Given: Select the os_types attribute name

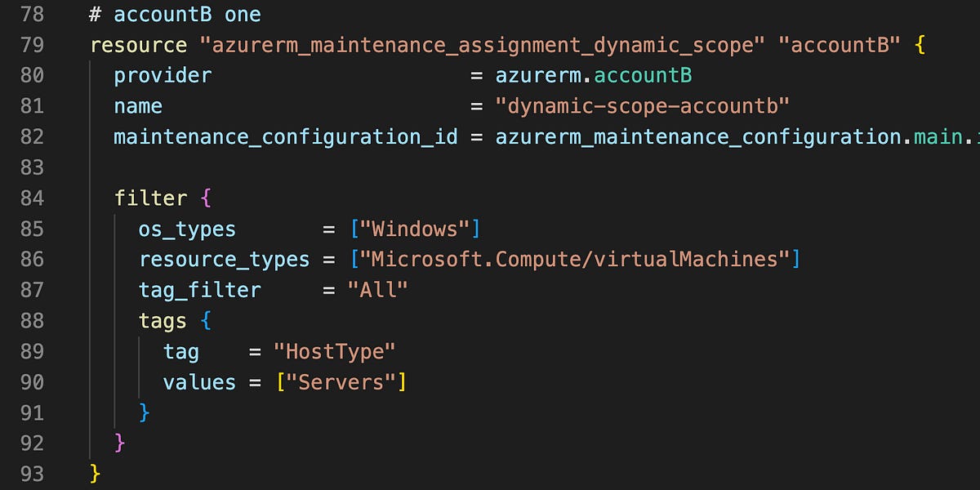Looking at the screenshot, I should point(187,229).
